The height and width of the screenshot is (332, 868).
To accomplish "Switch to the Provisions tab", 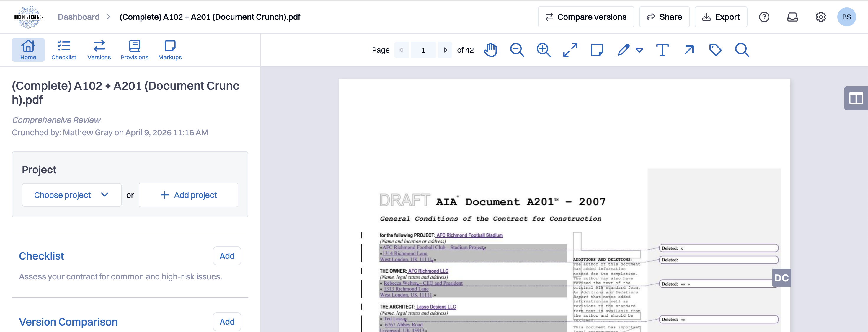I will pyautogui.click(x=134, y=50).
